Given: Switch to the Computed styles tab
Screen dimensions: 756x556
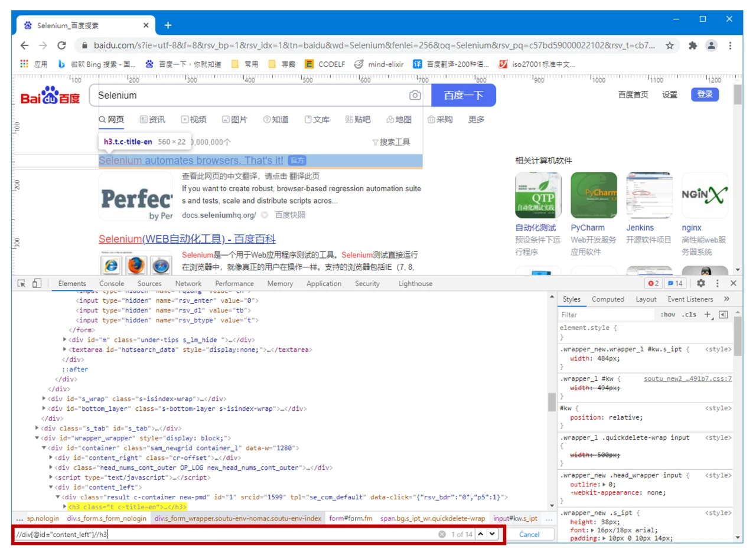Looking at the screenshot, I should (608, 299).
